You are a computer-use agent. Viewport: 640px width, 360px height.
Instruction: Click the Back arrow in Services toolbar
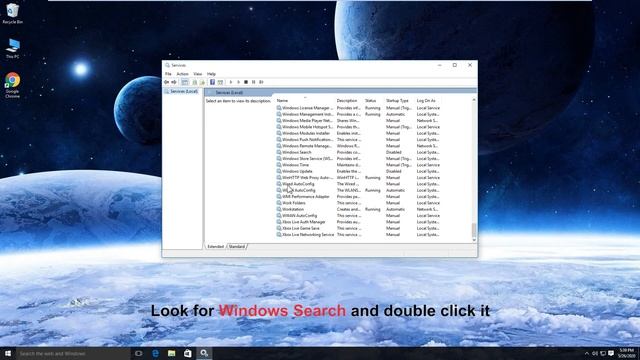click(x=167, y=82)
